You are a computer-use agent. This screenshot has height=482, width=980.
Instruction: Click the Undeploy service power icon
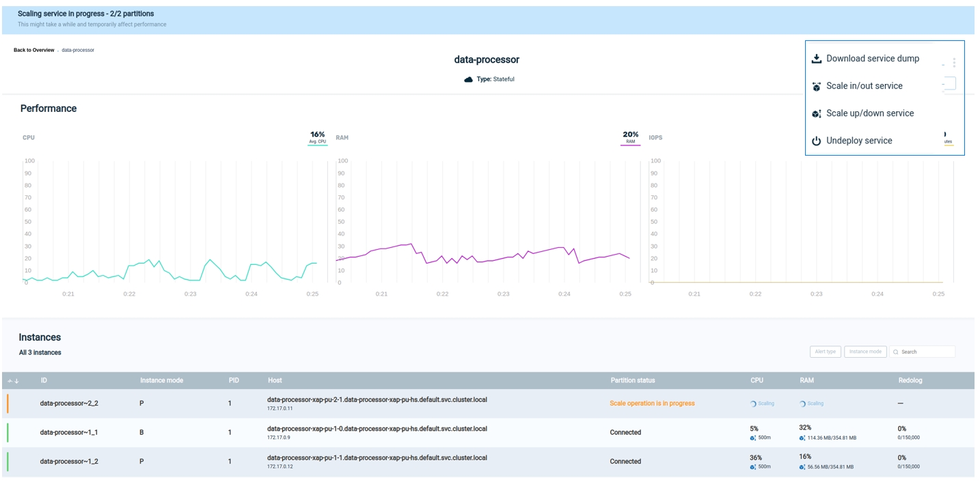[816, 141]
